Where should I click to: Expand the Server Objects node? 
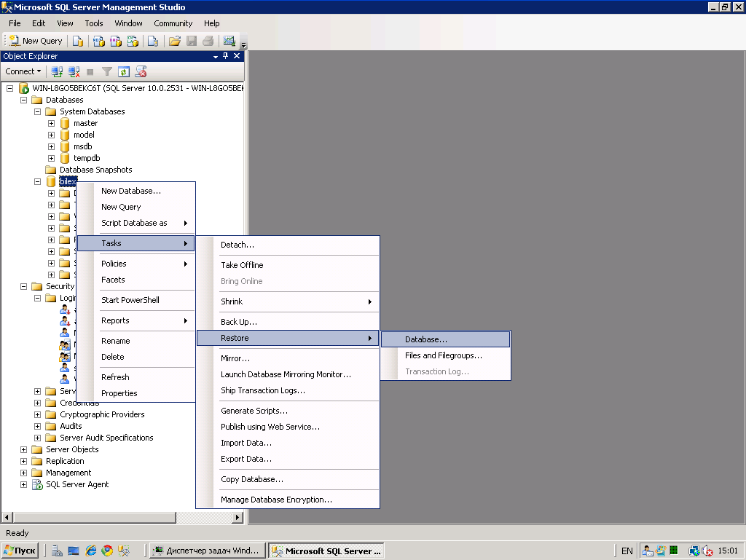point(24,449)
